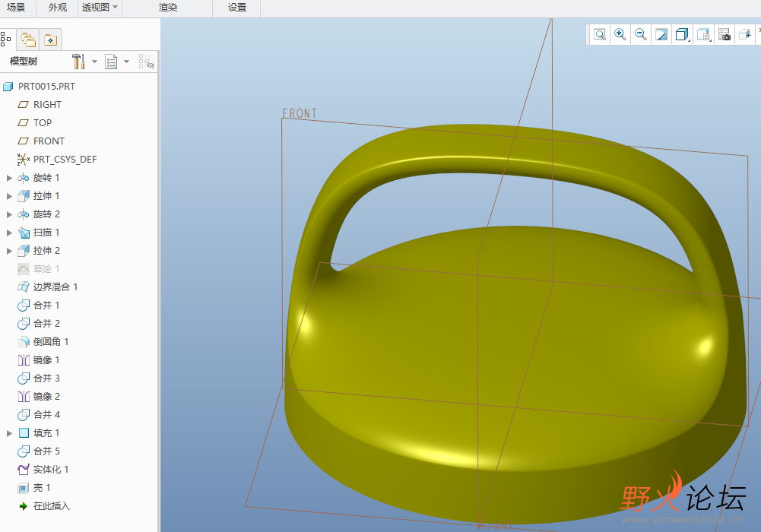Select the 壳 1 feature in tree
761x532 pixels.
[x=42, y=488]
